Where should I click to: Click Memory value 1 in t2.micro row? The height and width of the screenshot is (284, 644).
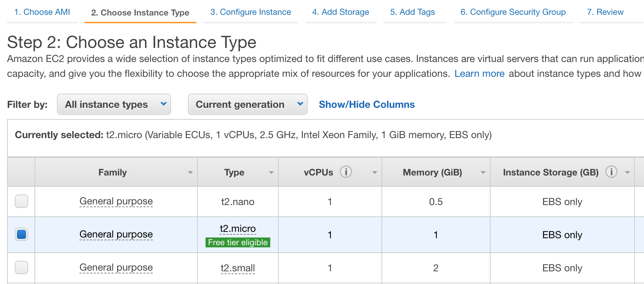click(x=436, y=235)
